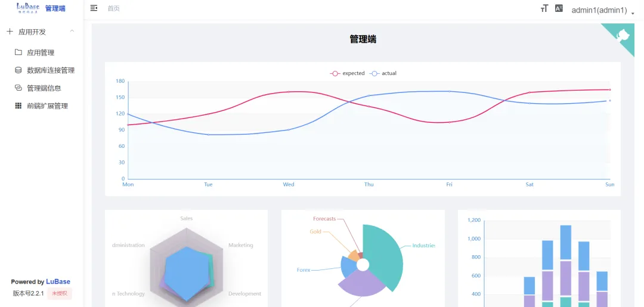Open the language switch icon
This screenshot has width=644, height=307.
pos(559,8)
